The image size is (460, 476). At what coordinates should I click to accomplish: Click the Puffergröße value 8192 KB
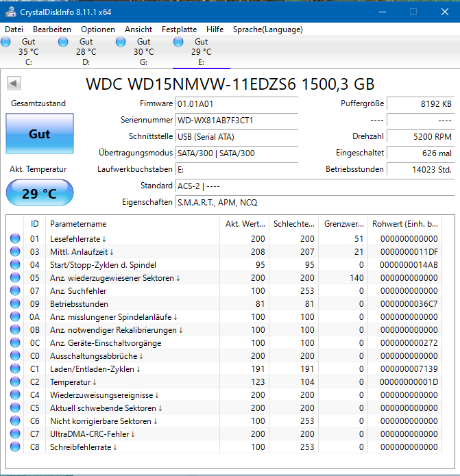(x=421, y=104)
